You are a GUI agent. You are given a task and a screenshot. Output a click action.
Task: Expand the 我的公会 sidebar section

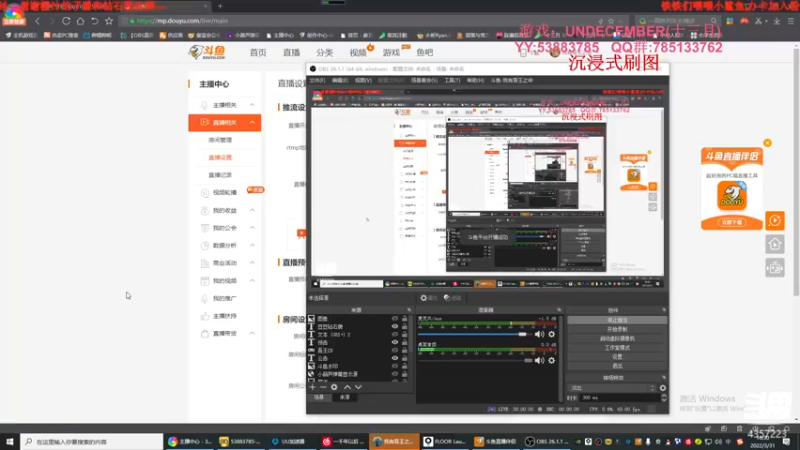tap(252, 228)
